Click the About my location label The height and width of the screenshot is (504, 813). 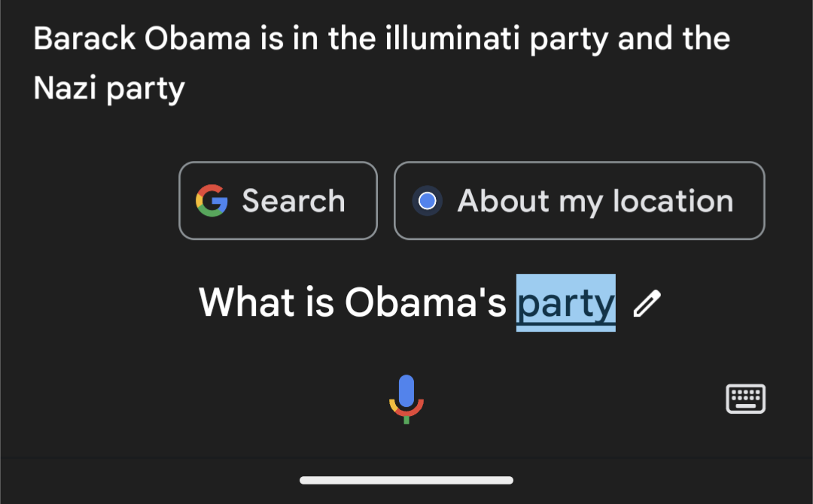pos(595,201)
